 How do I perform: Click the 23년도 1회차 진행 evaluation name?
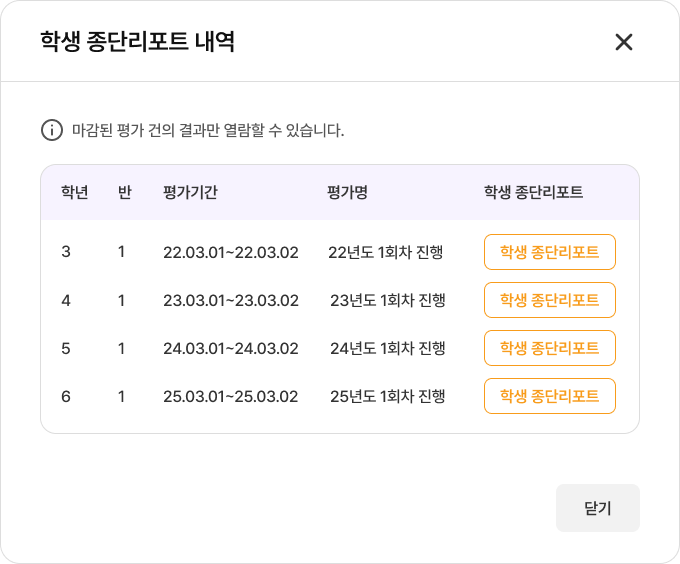coord(387,300)
